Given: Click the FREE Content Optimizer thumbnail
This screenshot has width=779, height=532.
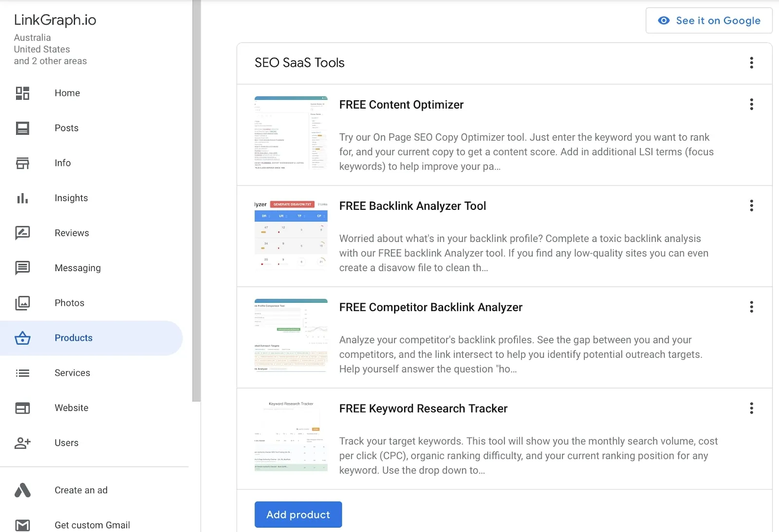Looking at the screenshot, I should tap(291, 133).
